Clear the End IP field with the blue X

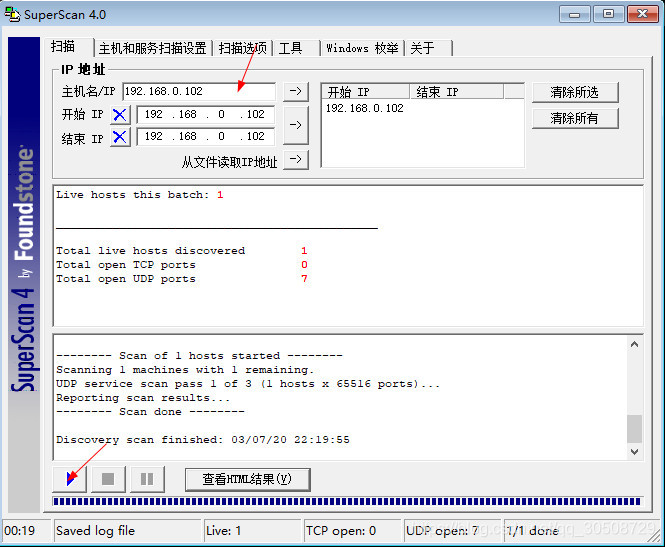coord(120,137)
